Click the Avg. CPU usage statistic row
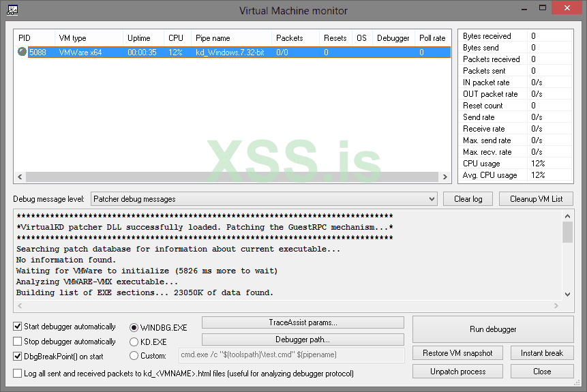 coord(515,175)
